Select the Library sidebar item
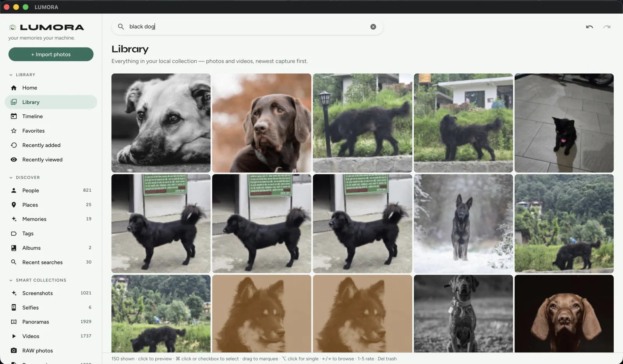 [51, 102]
